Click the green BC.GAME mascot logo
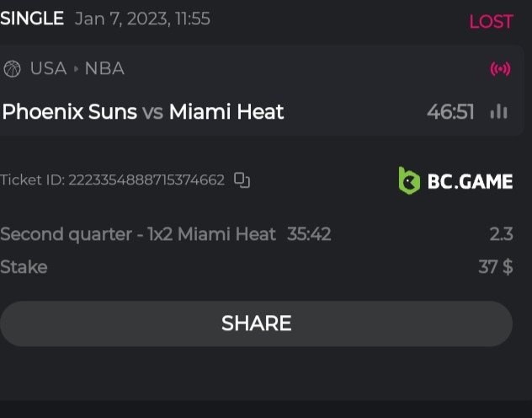Viewport: 532px width, 418px height. point(409,180)
